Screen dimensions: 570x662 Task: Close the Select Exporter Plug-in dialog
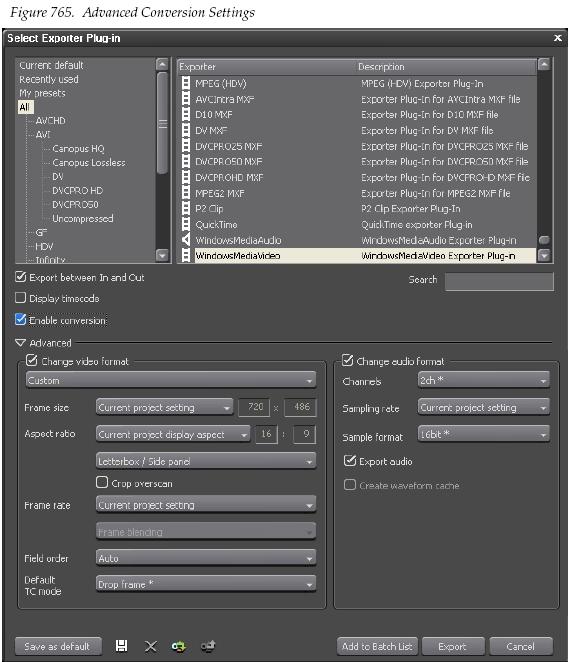(x=558, y=38)
